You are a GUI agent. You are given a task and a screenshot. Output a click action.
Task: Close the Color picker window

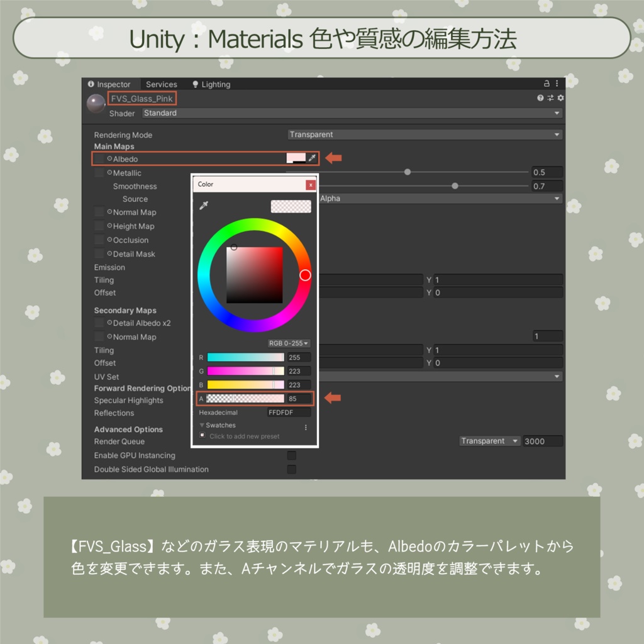[x=311, y=184]
